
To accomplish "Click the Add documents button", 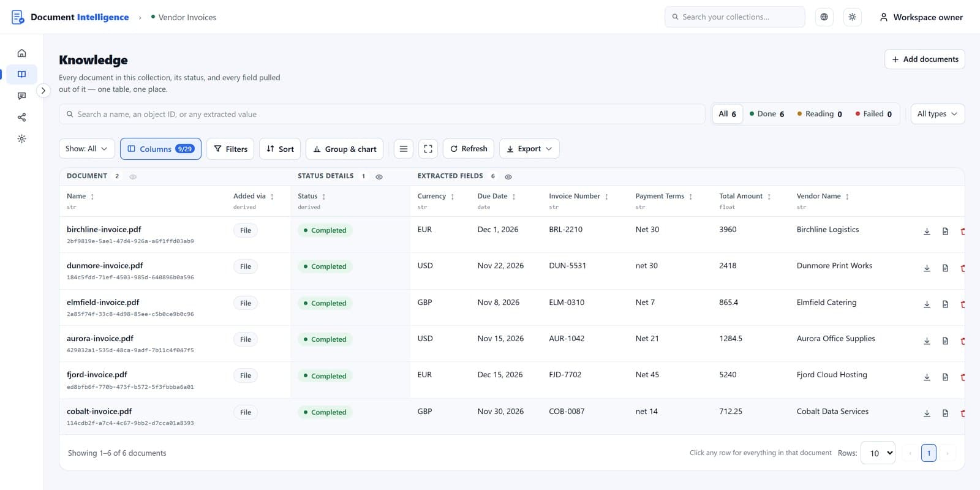I will (925, 59).
